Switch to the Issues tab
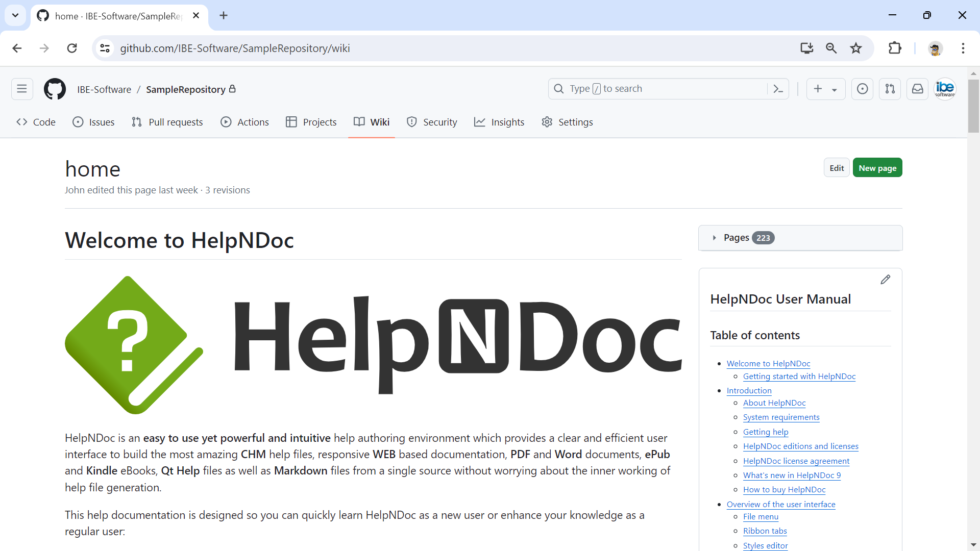Viewport: 980px width, 551px height. coord(93,122)
